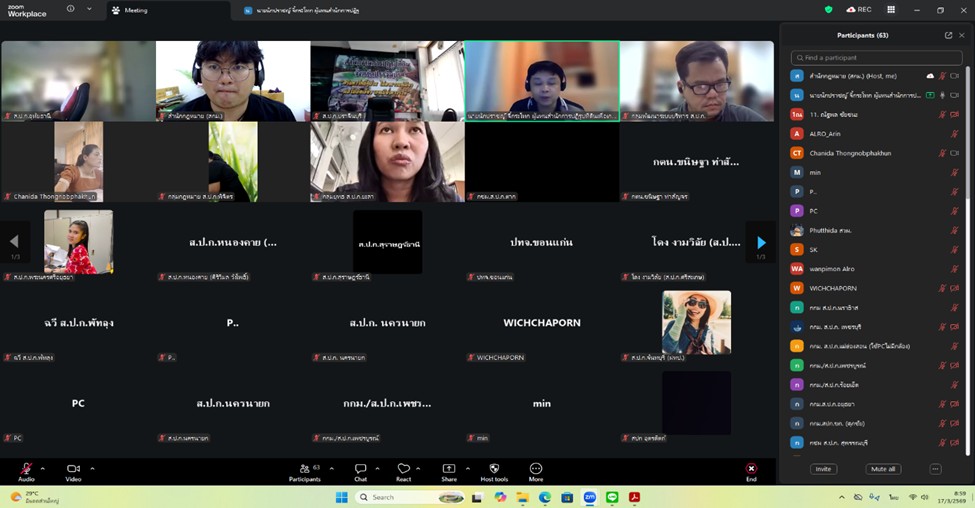Pop out the Participants panel
The height and width of the screenshot is (508, 975).
coord(948,35)
